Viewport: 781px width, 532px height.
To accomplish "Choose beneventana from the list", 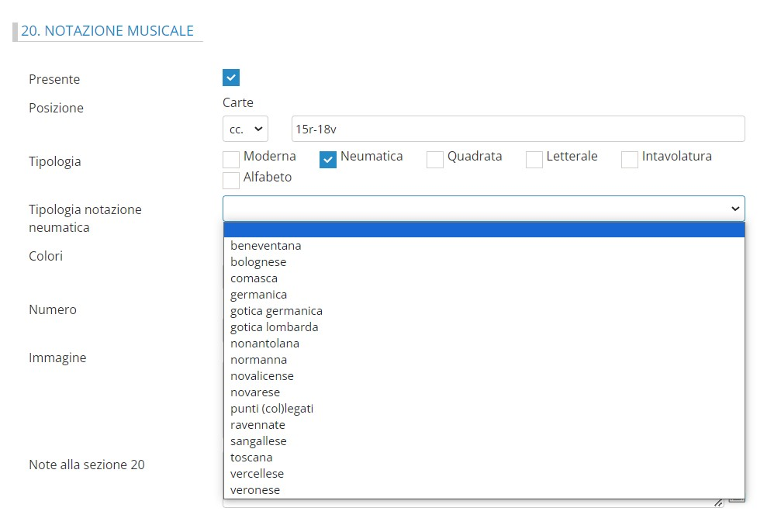I will (x=265, y=246).
